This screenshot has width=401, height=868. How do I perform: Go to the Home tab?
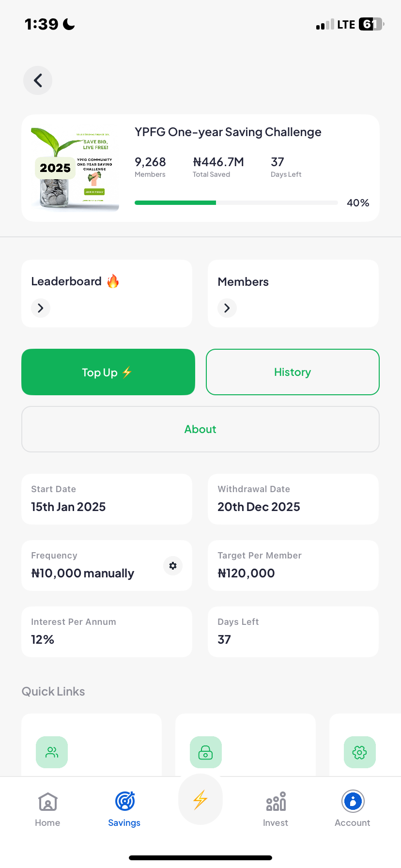click(47, 809)
